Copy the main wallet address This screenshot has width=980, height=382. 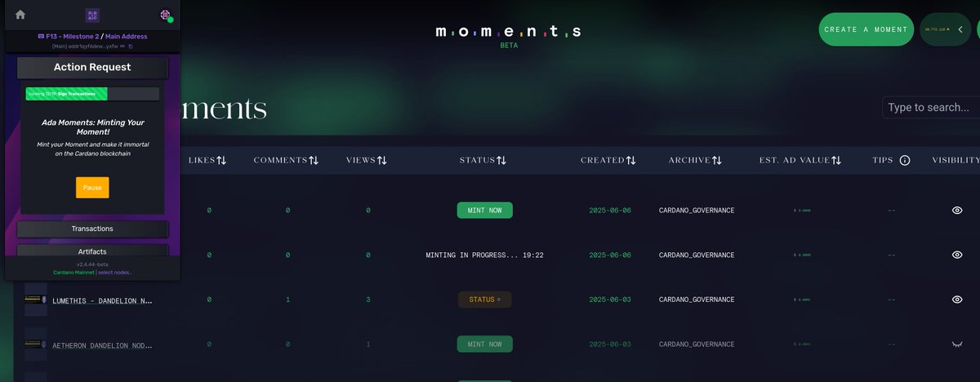pos(130,47)
